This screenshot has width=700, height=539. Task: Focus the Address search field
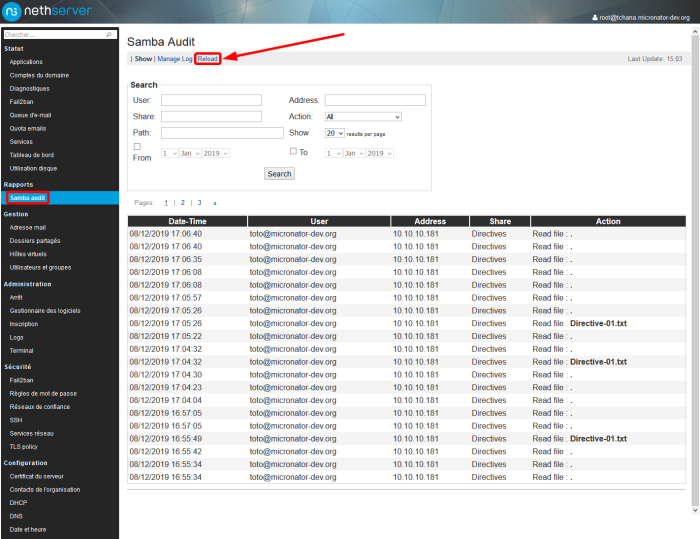[375, 100]
